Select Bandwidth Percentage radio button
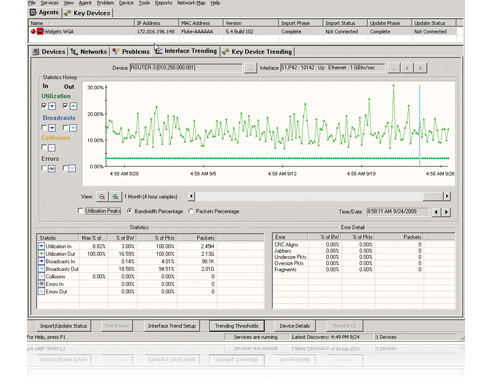488x385 pixels. pyautogui.click(x=130, y=211)
